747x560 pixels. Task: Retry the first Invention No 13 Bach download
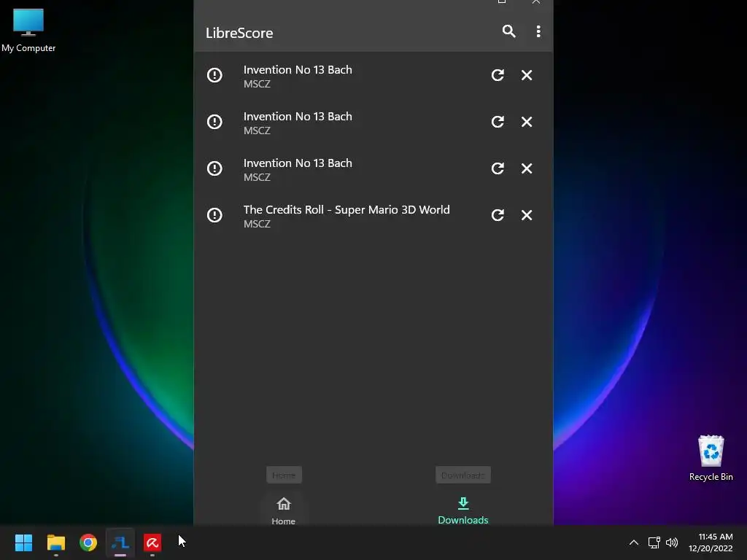498,75
